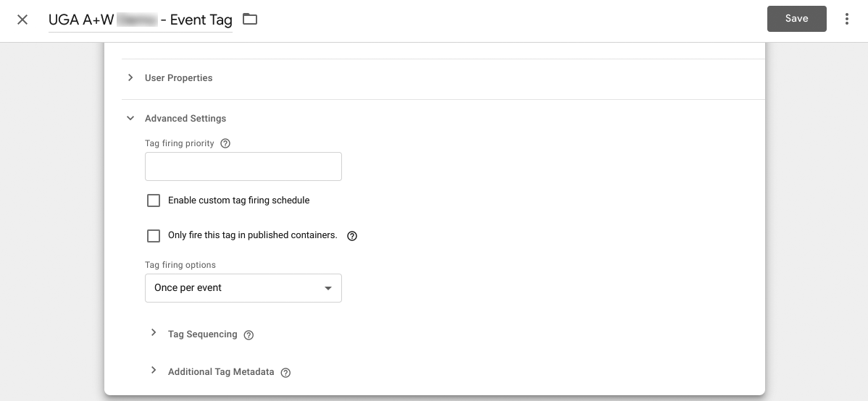Show help for Additional Tag Metadata

[x=285, y=373]
